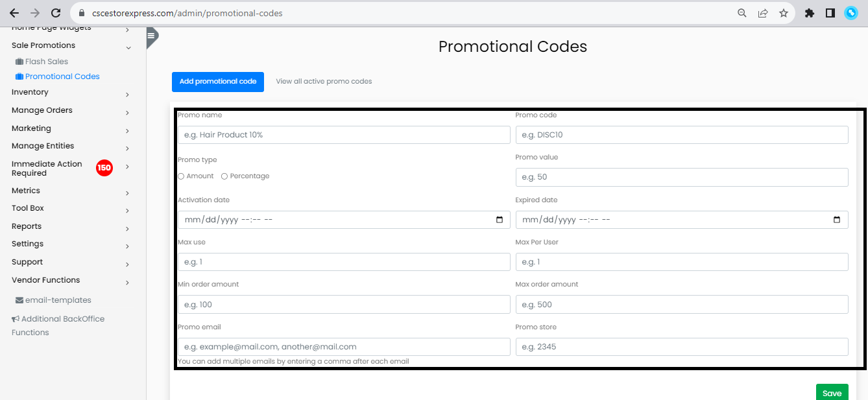This screenshot has width=868, height=400.
Task: Click the zoom magnifier icon in address bar
Action: click(742, 13)
